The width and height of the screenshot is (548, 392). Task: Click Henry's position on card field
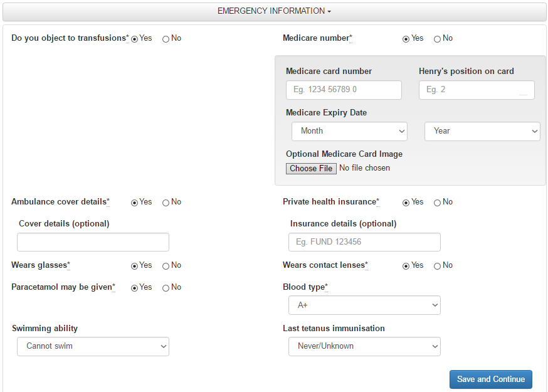click(x=477, y=90)
